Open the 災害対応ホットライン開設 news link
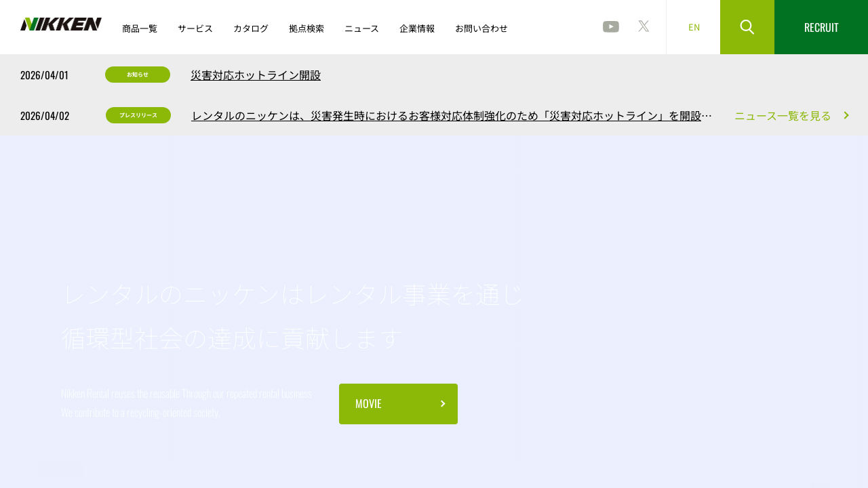This screenshot has width=868, height=488. tap(256, 75)
